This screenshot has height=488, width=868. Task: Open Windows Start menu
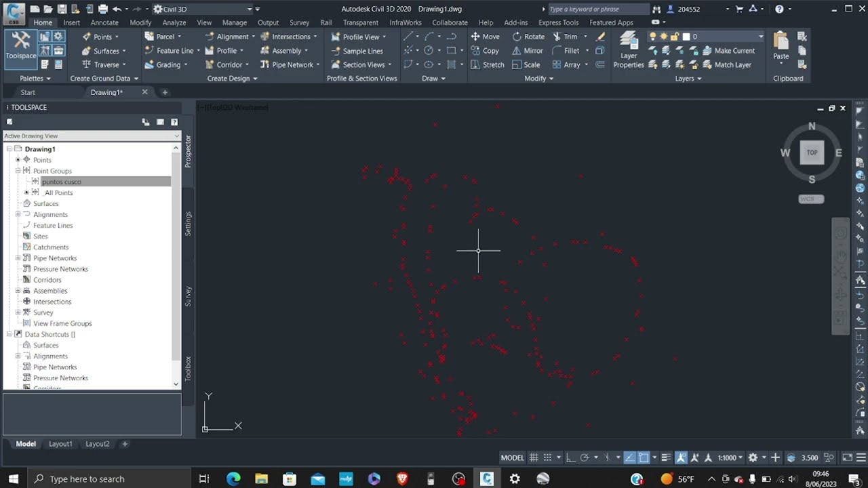13,479
